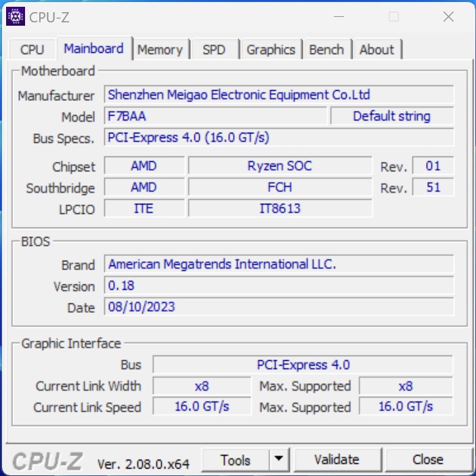Click the BIOS date 08/10/2023
Screen dimensions: 476x476
pyautogui.click(x=279, y=307)
